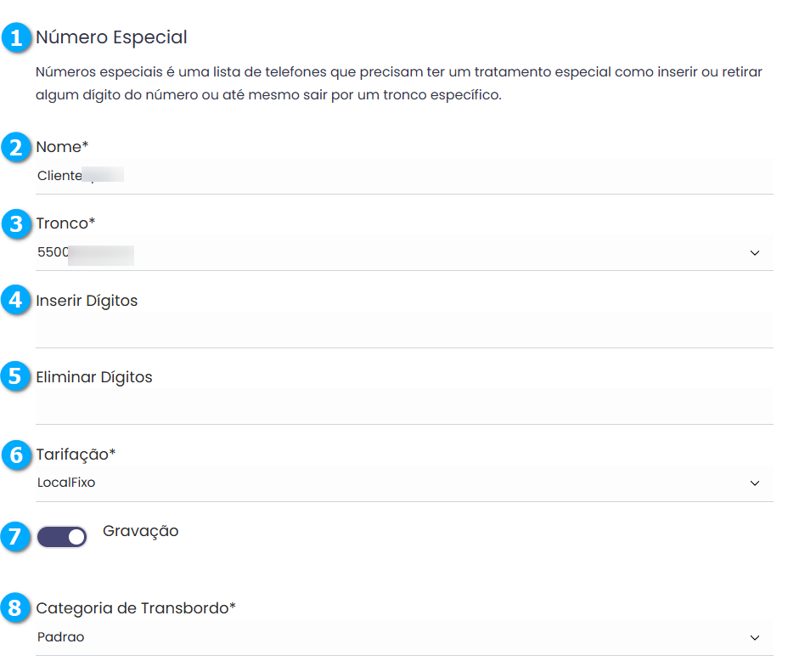
Task: Click the chevron arrow in Categoria de Transbordo field
Action: (755, 637)
